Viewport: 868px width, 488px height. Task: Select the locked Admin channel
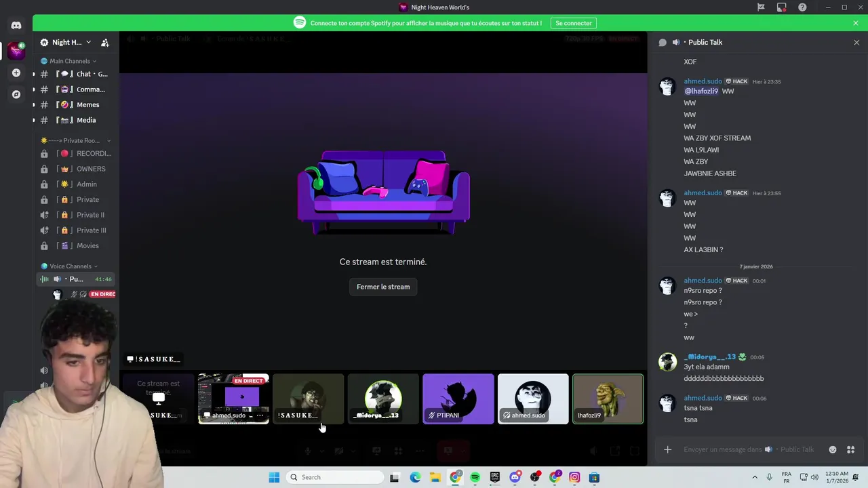tap(75, 184)
